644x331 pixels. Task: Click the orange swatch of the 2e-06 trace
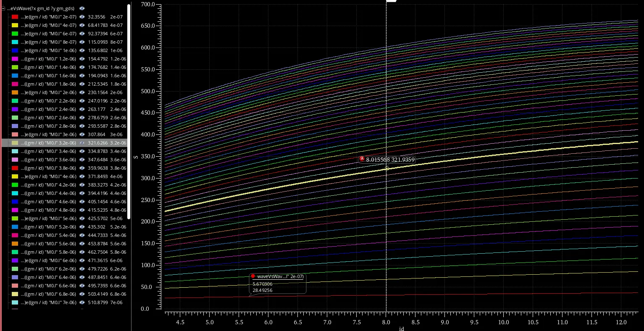click(x=15, y=92)
